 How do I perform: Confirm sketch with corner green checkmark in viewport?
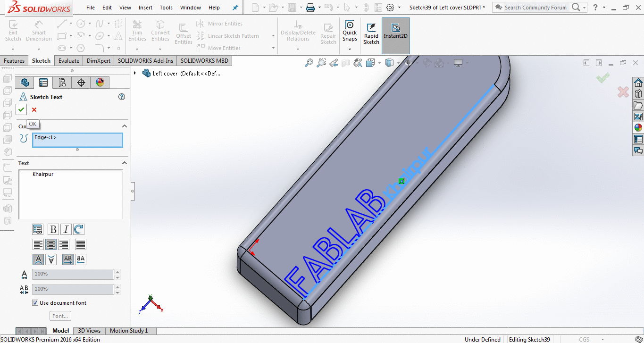tap(602, 78)
